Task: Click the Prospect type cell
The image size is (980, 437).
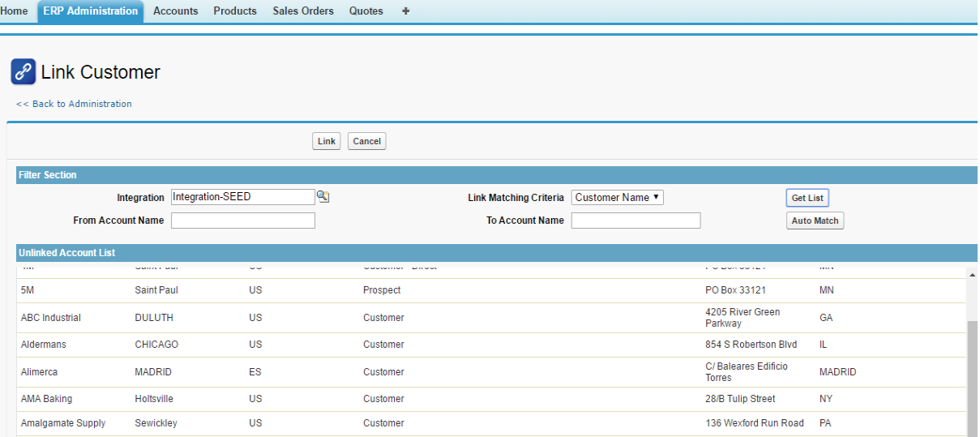Action: pyautogui.click(x=382, y=290)
